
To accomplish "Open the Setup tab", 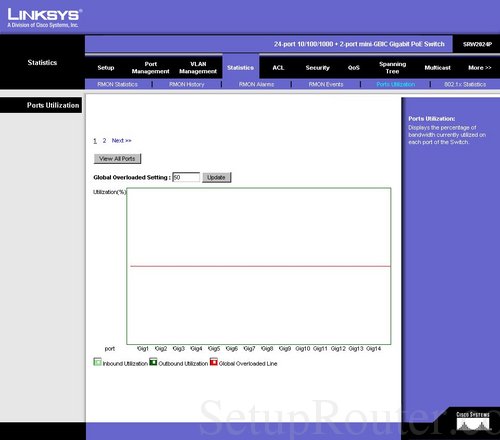I will tap(106, 68).
